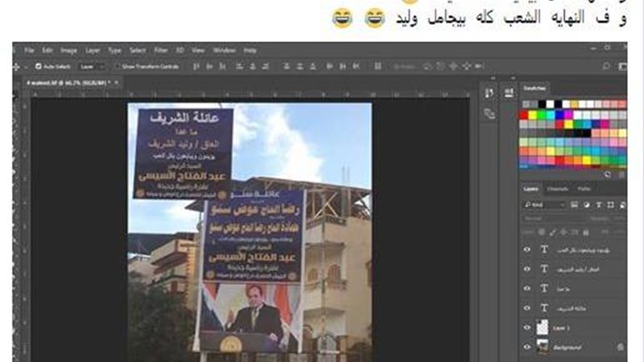This screenshot has height=362, width=644.
Task: Open the Normal blend mode dropdown
Action: [555, 219]
